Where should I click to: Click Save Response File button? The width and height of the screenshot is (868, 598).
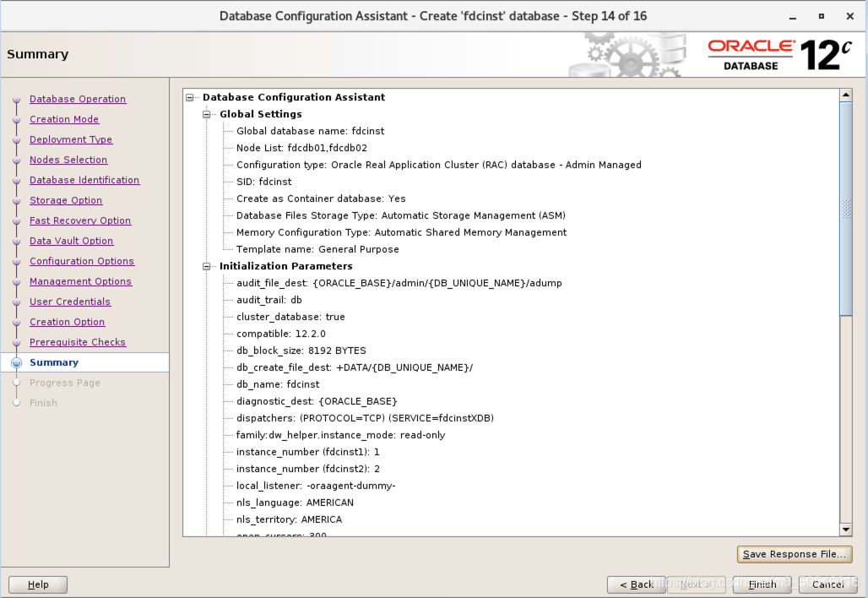pyautogui.click(x=795, y=554)
